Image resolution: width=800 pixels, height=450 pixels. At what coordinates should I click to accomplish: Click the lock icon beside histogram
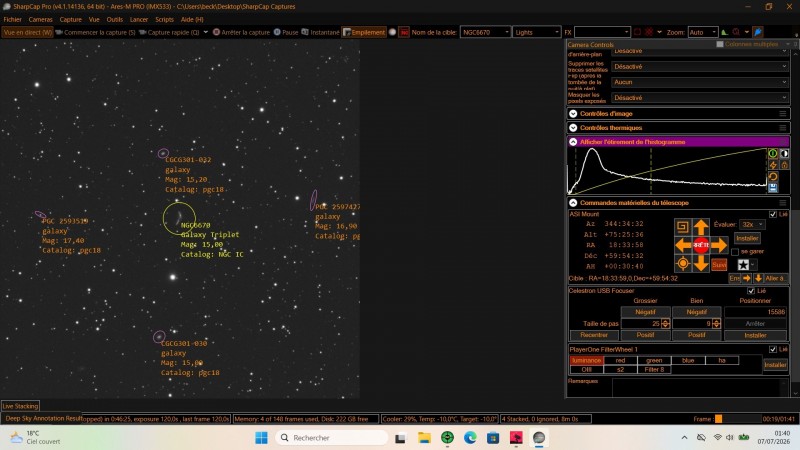click(x=785, y=165)
